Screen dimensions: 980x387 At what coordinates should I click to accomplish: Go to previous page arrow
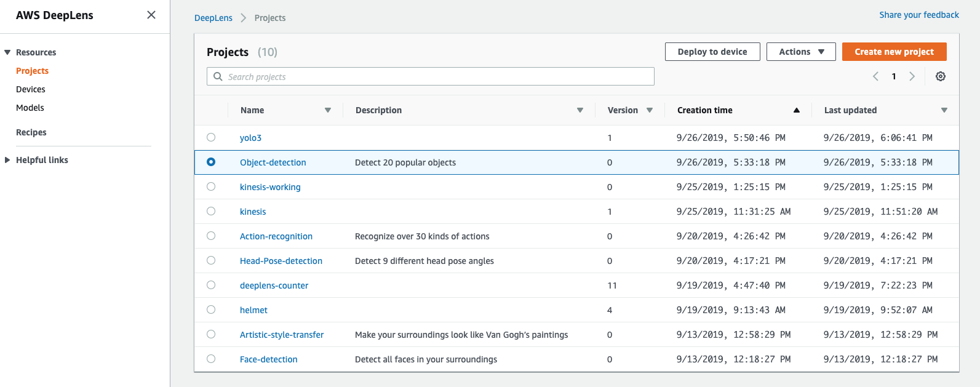coord(875,76)
